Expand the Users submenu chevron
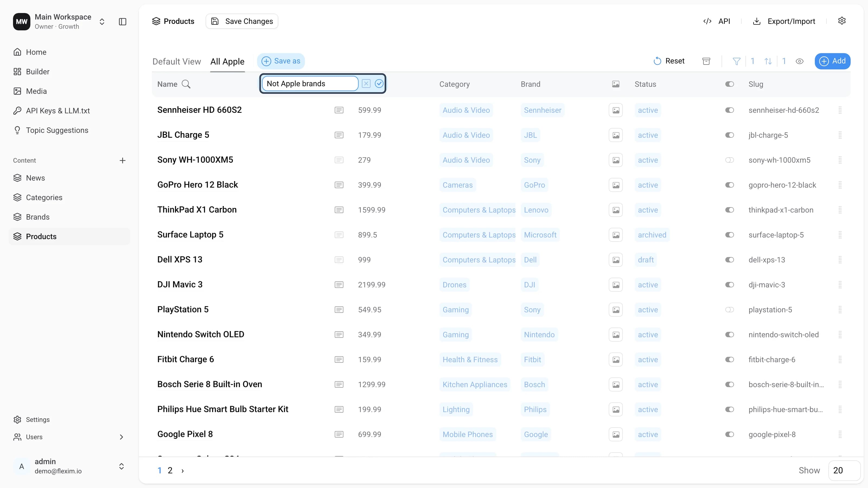 point(121,437)
